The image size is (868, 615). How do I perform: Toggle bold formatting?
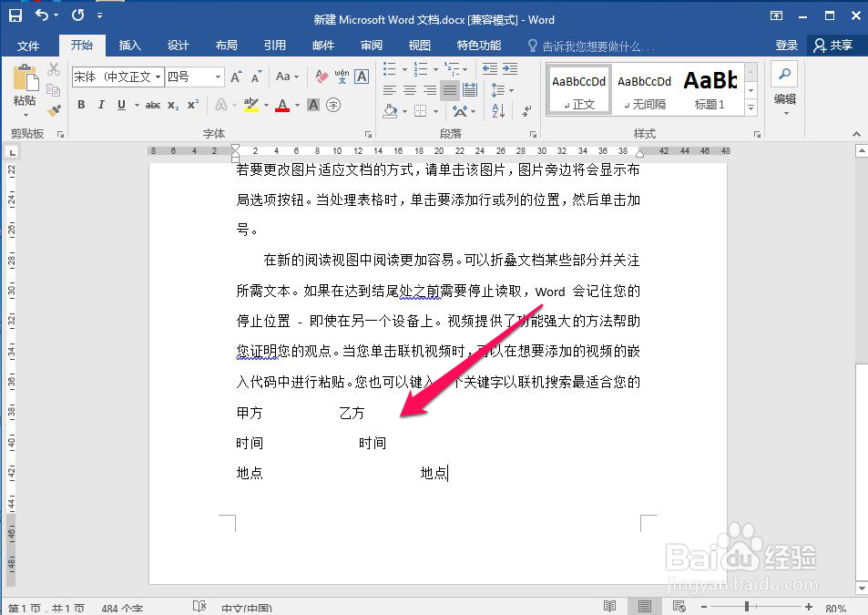tap(81, 104)
